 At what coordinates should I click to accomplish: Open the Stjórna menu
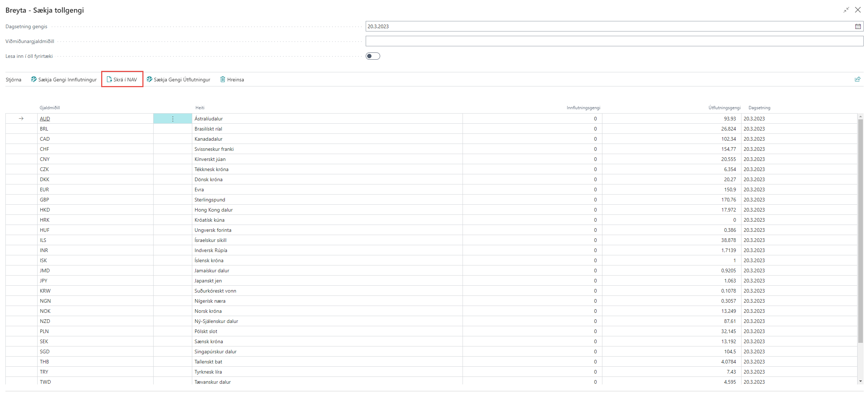pyautogui.click(x=13, y=80)
